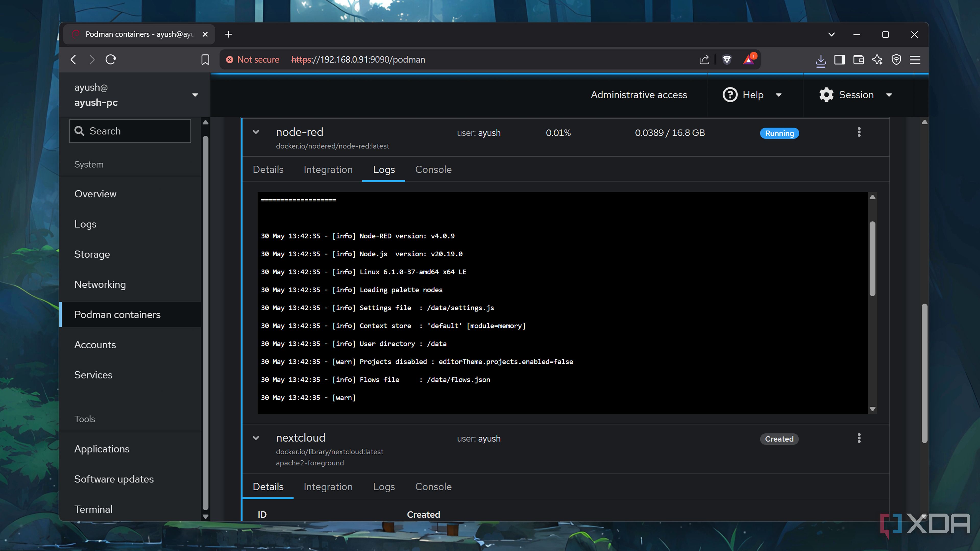Open the nextcloud Logs tab

click(x=384, y=487)
